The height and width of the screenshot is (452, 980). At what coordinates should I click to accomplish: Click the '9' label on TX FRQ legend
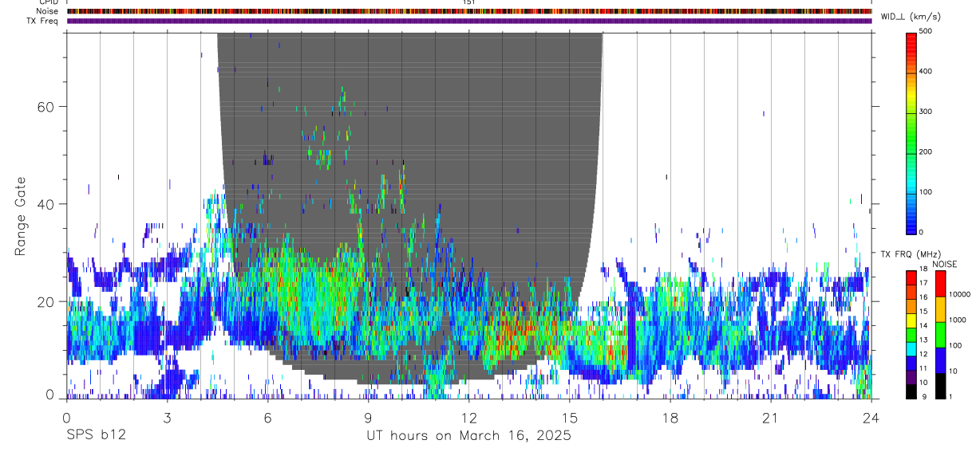[x=923, y=396]
